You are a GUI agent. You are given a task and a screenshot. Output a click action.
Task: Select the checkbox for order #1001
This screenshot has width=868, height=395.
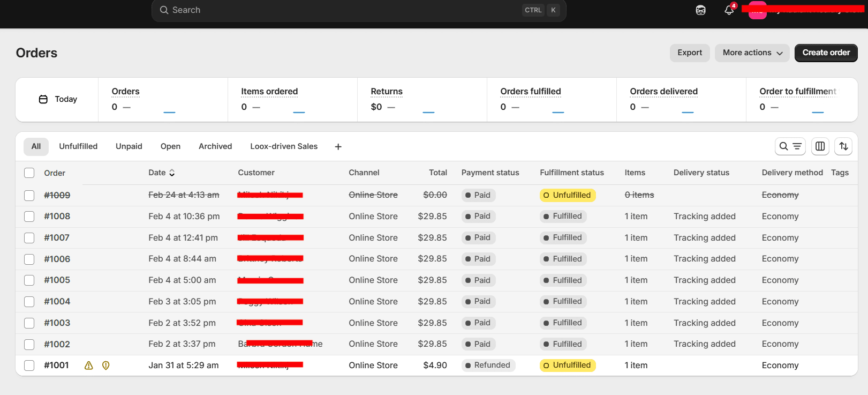[29, 366]
